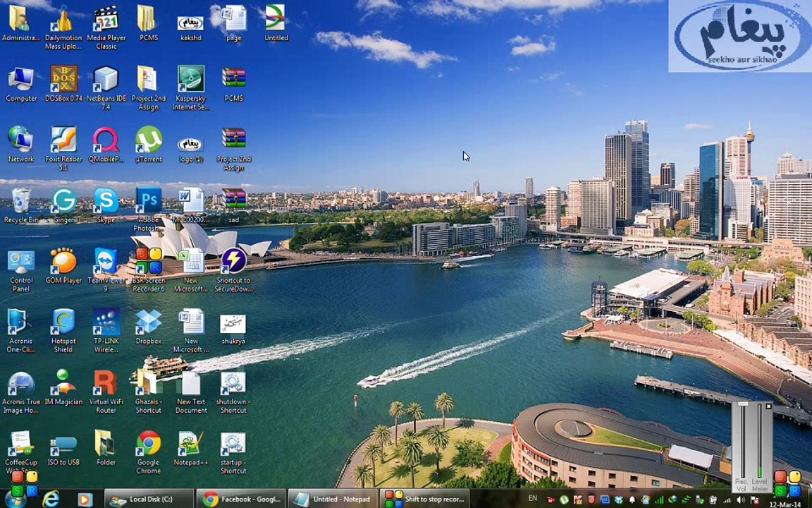Open the Ghazals - Shortcut folder
This screenshot has width=812, height=508.
coord(149,392)
